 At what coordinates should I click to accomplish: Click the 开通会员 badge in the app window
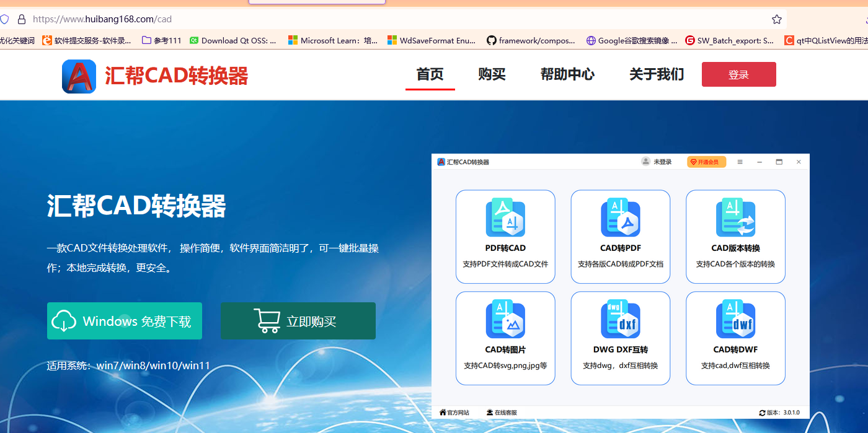pos(706,162)
